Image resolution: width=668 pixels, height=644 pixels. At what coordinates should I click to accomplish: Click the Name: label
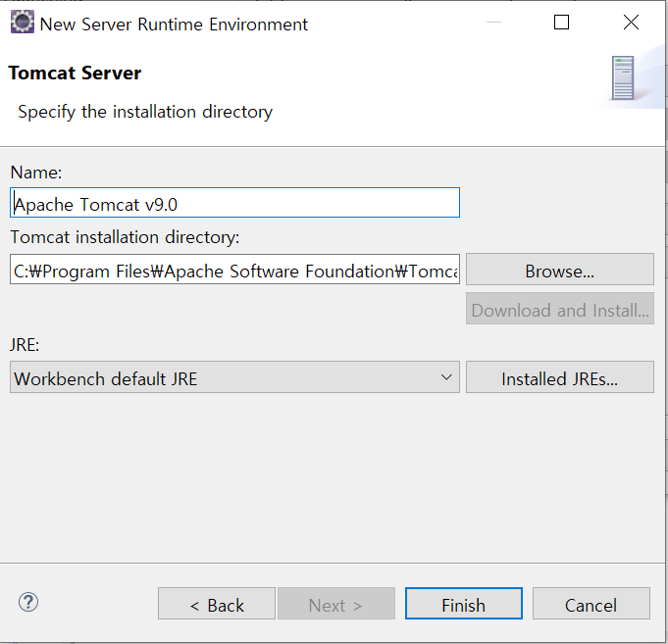[x=36, y=173]
